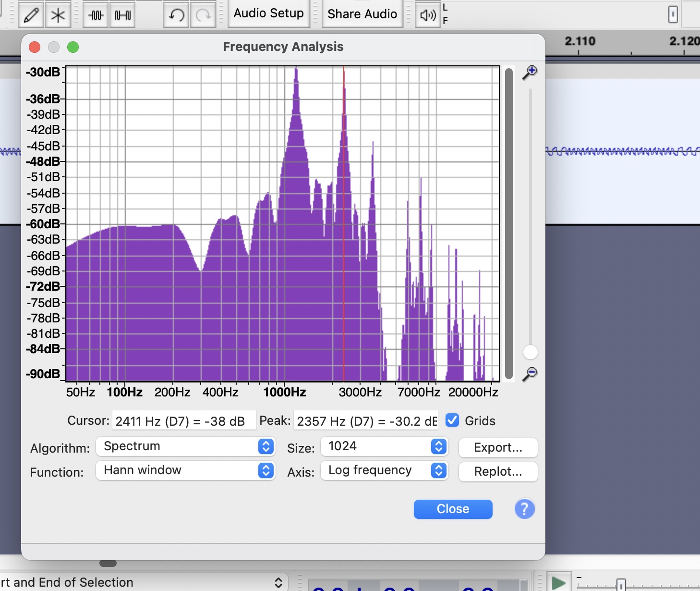700x591 pixels.
Task: Click Trim audio outside selection icon
Action: pyautogui.click(x=96, y=14)
